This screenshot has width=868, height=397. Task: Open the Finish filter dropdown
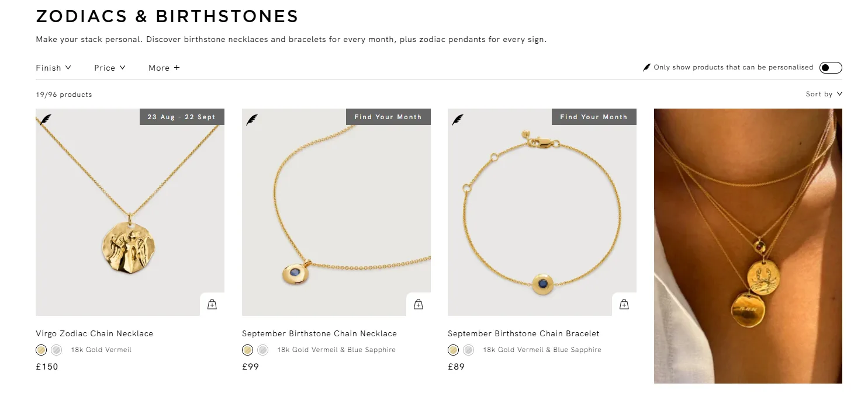coord(53,67)
